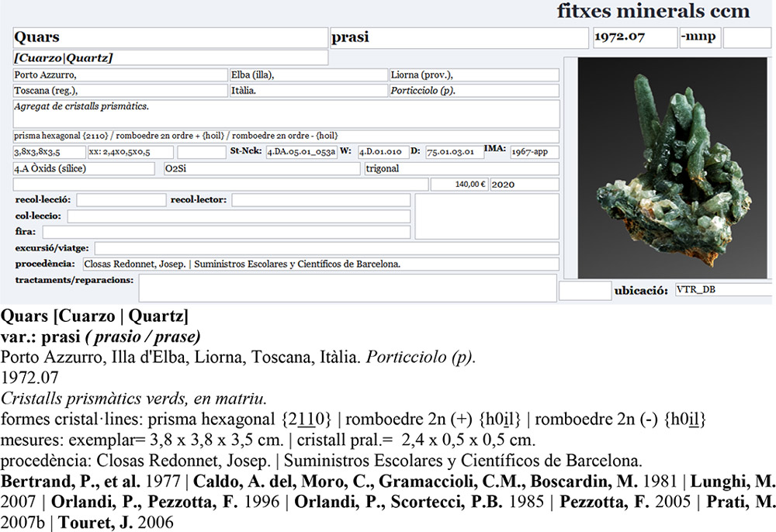
Task: Click the heading 'Quars [Cuarzo | Quartz]' below form
Action: 95,316
